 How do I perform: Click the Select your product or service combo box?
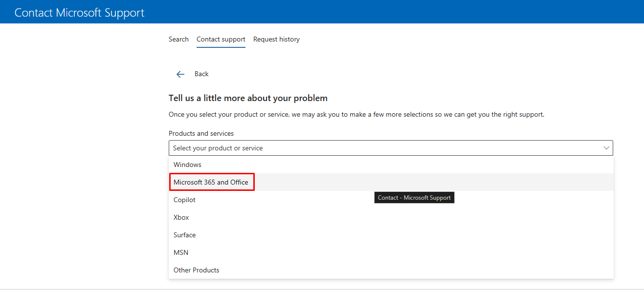point(391,148)
